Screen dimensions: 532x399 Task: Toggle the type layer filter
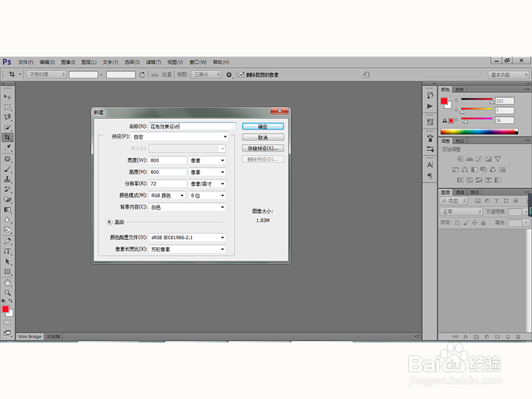click(x=496, y=201)
